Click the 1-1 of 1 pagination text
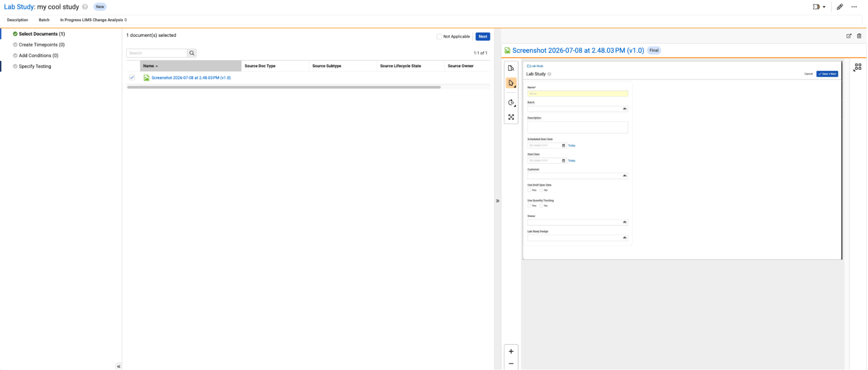868x370 pixels. (480, 53)
